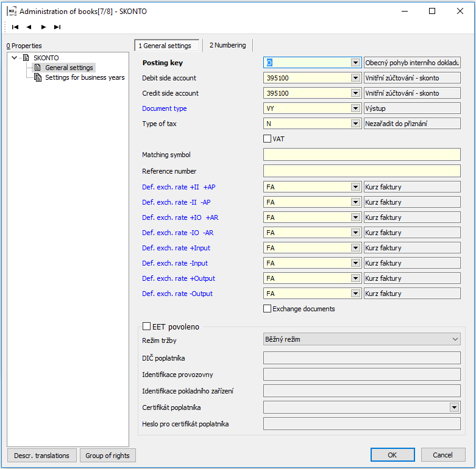Click the SKONTO book icon in tree
The image size is (476, 469).
(26, 58)
